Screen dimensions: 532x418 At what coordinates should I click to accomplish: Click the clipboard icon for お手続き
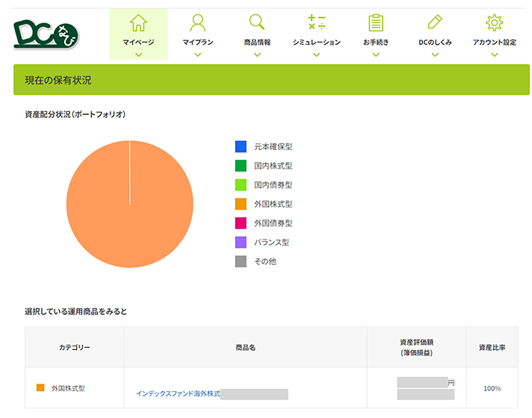[x=376, y=22]
